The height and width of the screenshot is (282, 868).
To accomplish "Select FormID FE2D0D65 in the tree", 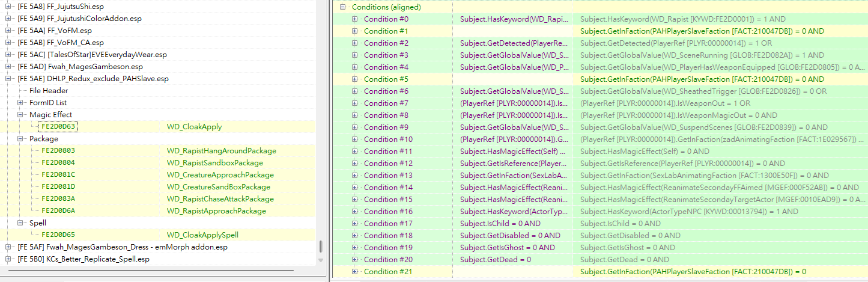I will coord(58,235).
